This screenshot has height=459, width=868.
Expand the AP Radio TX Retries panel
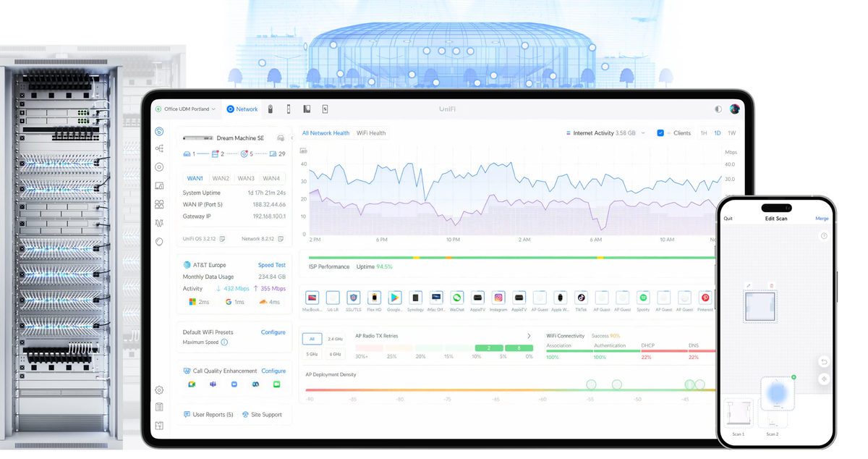(529, 336)
